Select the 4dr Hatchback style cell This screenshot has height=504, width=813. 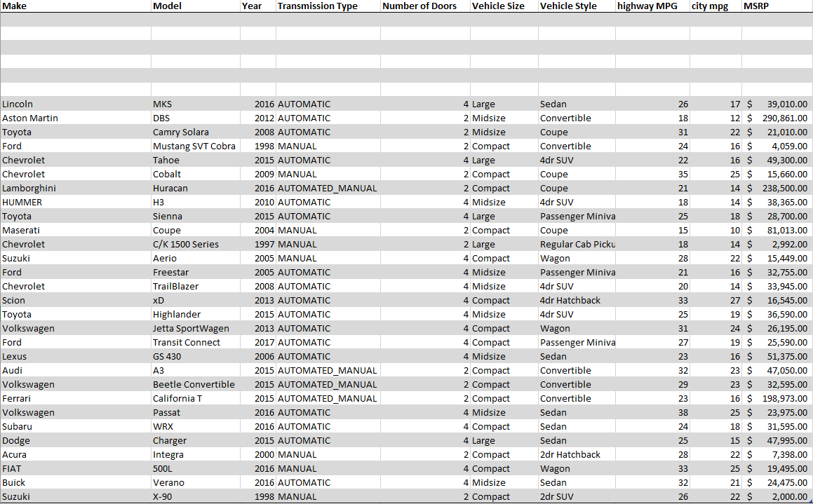577,300
